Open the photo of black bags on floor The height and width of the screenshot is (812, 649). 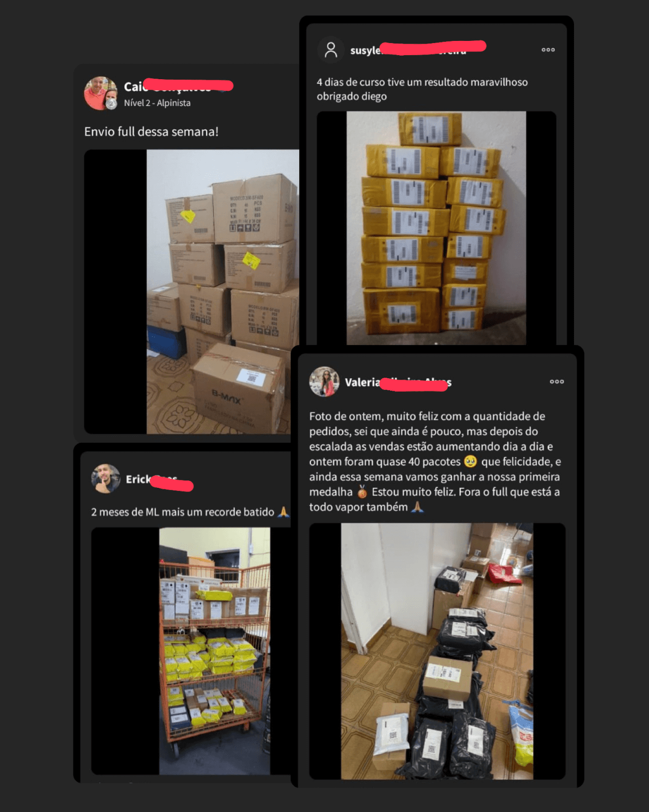[x=437, y=651]
